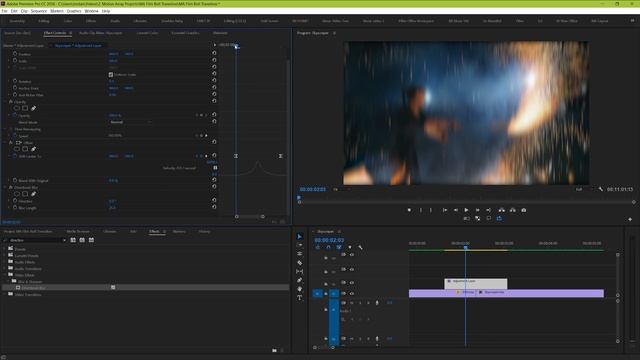The image size is (640, 360).
Task: Switch to the Media Browser tab
Action: (78, 231)
